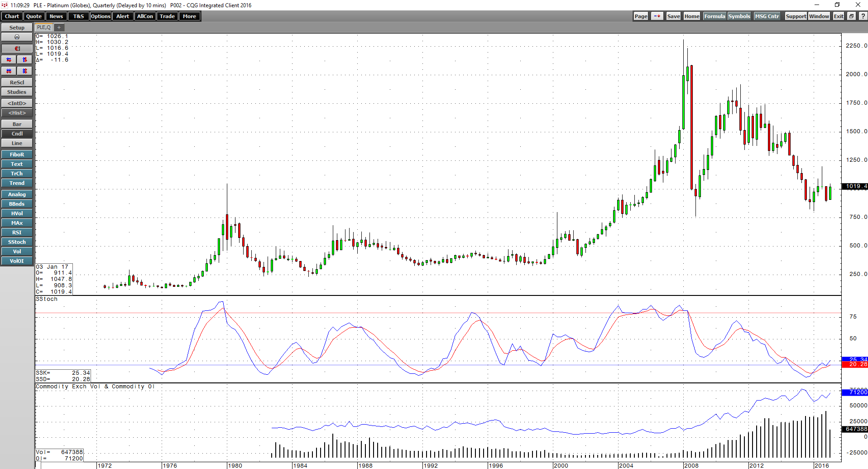Click the ReScl rescale button
This screenshot has width=868, height=469.
click(x=17, y=82)
